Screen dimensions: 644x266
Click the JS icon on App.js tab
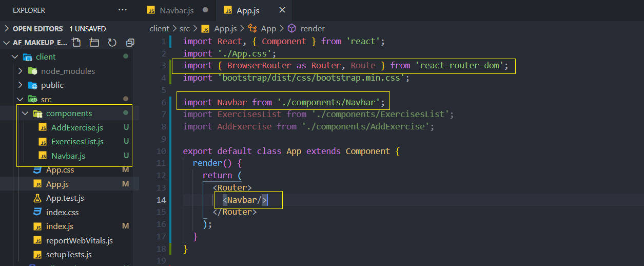[x=227, y=10]
